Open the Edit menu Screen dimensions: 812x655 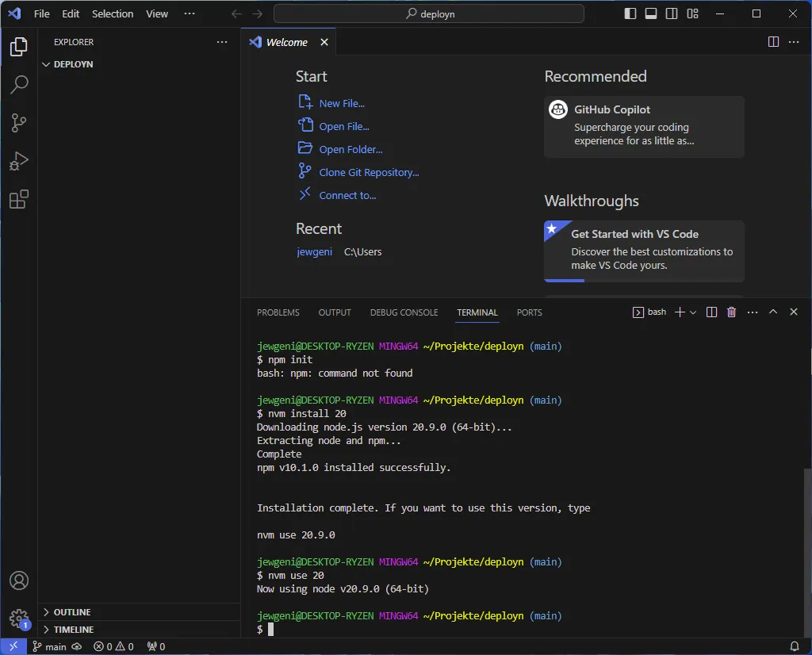[71, 14]
